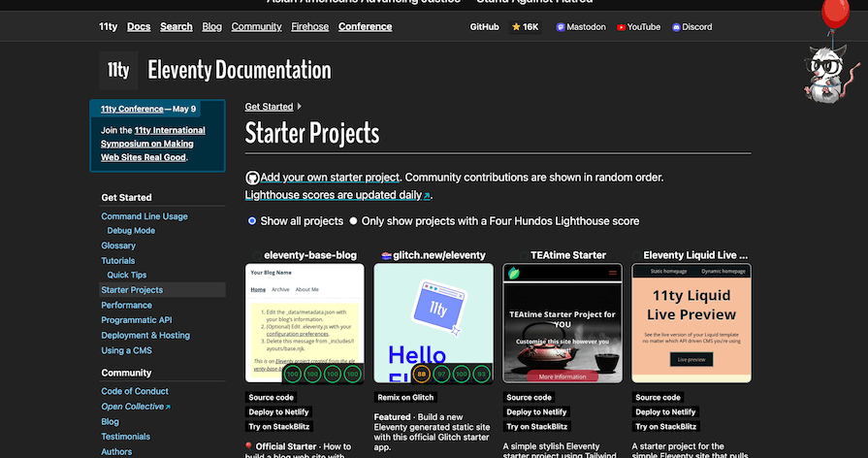Click the Get Started breadcrumb arrow
868x458 pixels.
pyautogui.click(x=299, y=107)
